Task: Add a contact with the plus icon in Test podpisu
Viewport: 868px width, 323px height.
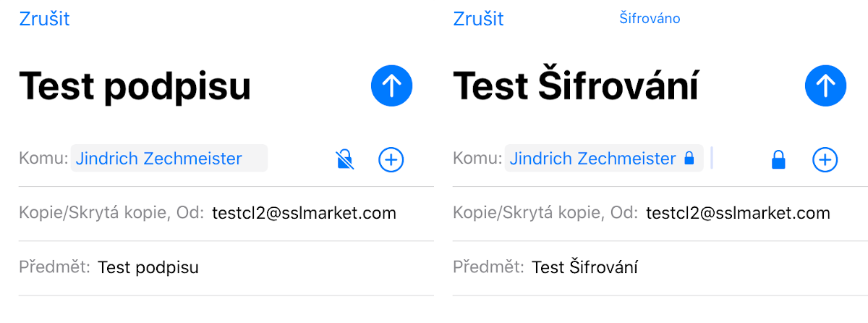Action: coord(391,159)
